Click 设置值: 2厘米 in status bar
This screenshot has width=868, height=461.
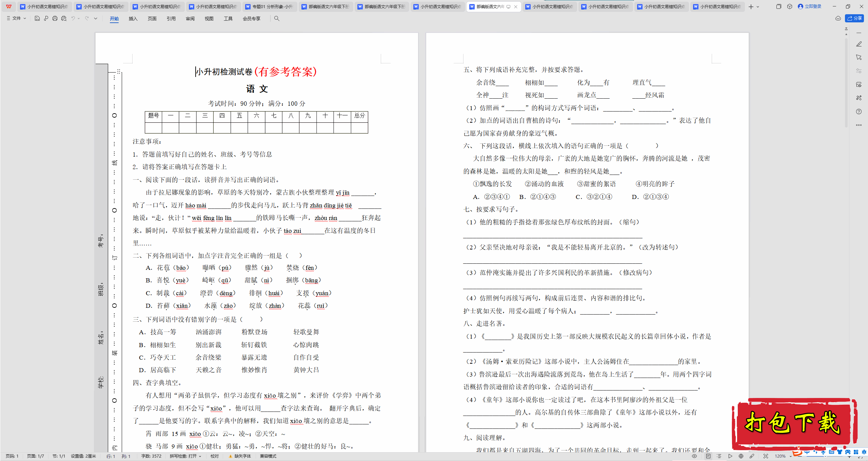[x=83, y=456]
